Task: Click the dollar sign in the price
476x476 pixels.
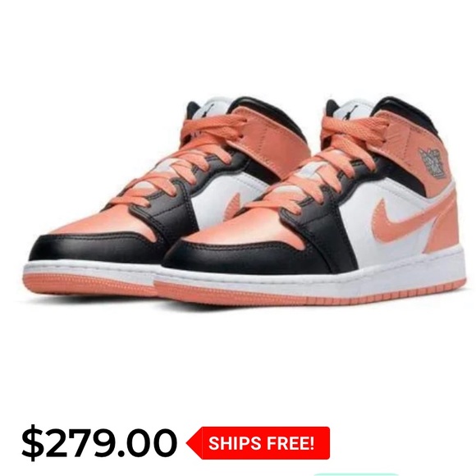Action: (x=33, y=444)
